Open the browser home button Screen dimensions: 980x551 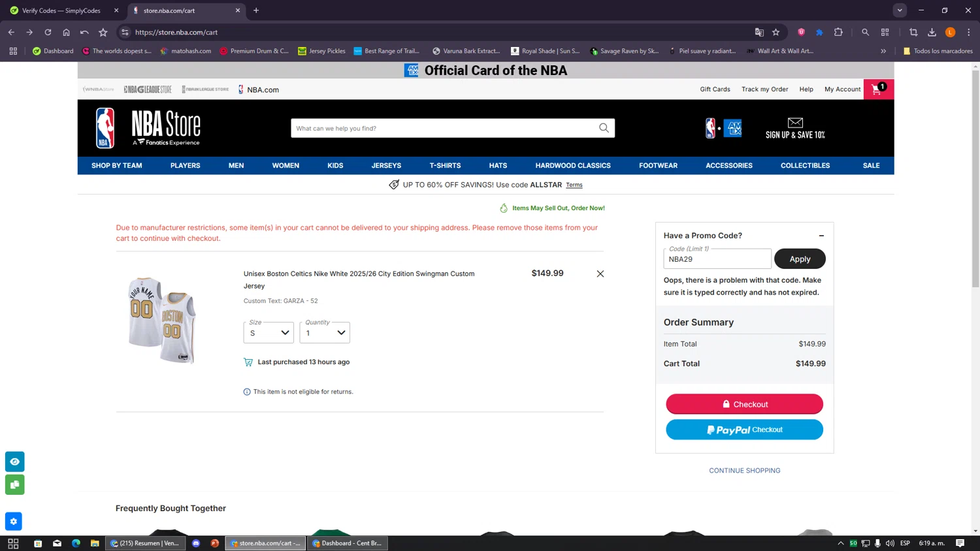pos(66,32)
